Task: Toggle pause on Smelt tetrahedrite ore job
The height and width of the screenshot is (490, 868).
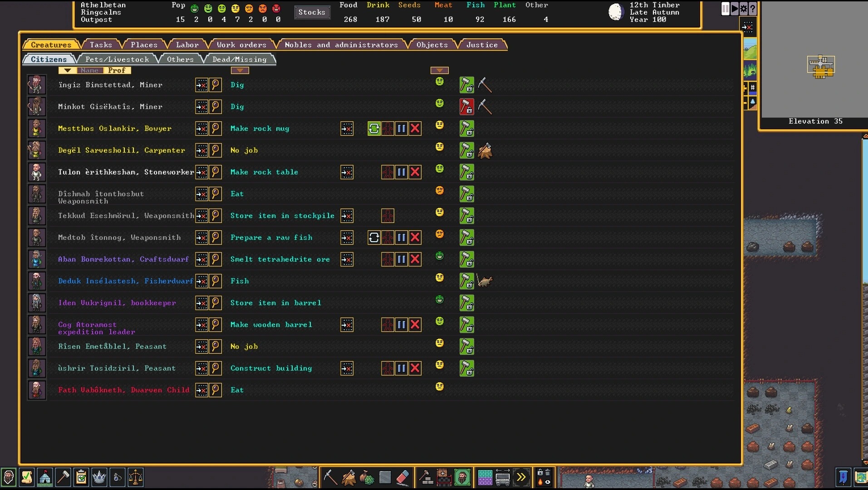Action: pyautogui.click(x=401, y=259)
